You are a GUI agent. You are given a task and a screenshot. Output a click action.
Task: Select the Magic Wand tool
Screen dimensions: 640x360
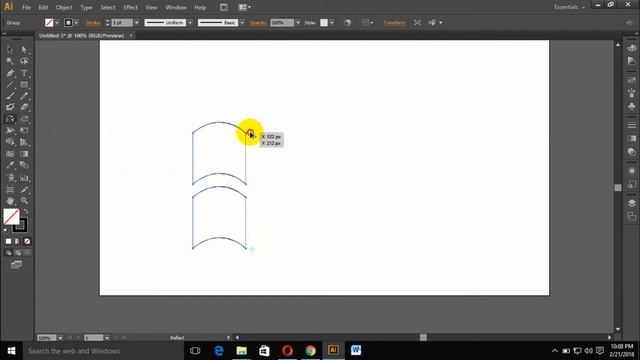coord(10,61)
